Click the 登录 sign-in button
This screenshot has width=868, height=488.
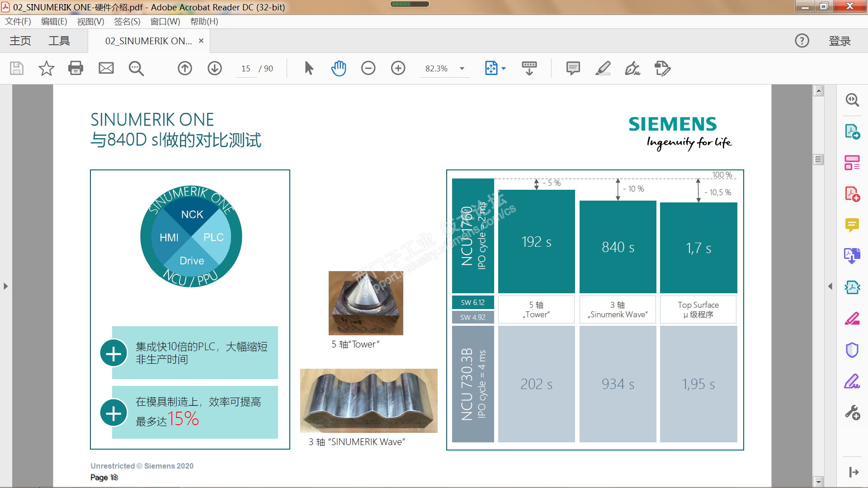[x=840, y=41]
